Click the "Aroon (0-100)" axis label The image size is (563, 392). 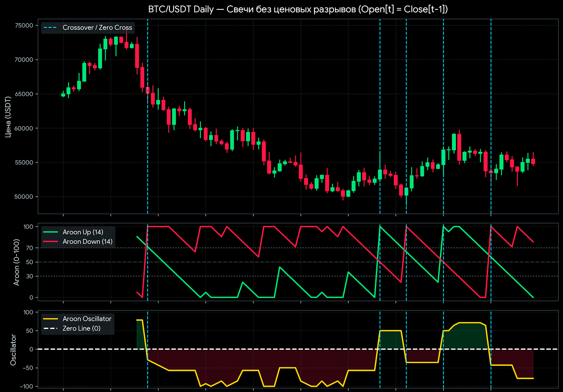16,262
